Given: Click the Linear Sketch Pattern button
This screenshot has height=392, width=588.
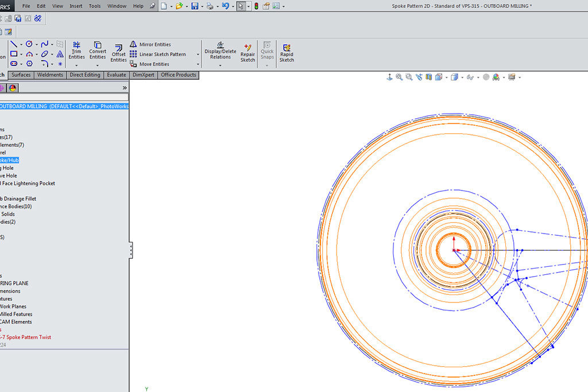Looking at the screenshot, I should click(158, 55).
